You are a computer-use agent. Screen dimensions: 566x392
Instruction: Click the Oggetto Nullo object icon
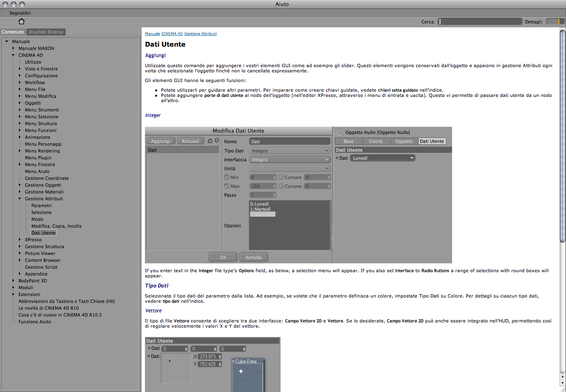(x=339, y=132)
